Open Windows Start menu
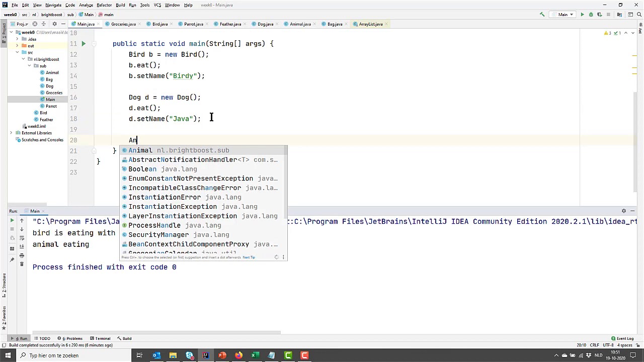This screenshot has height=362, width=644. (8, 355)
